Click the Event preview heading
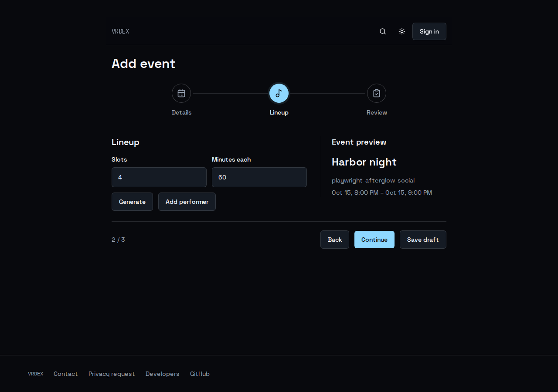Image resolution: width=558 pixels, height=392 pixels. tap(359, 142)
